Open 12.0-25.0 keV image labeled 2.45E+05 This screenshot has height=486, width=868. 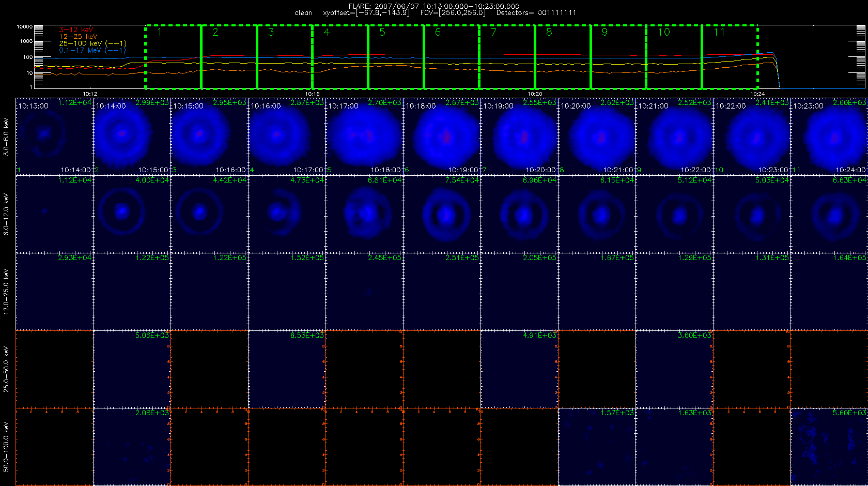point(365,292)
